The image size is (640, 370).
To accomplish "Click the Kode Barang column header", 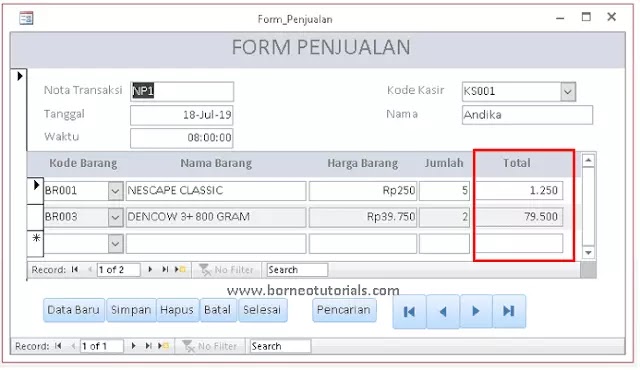I will tap(83, 163).
